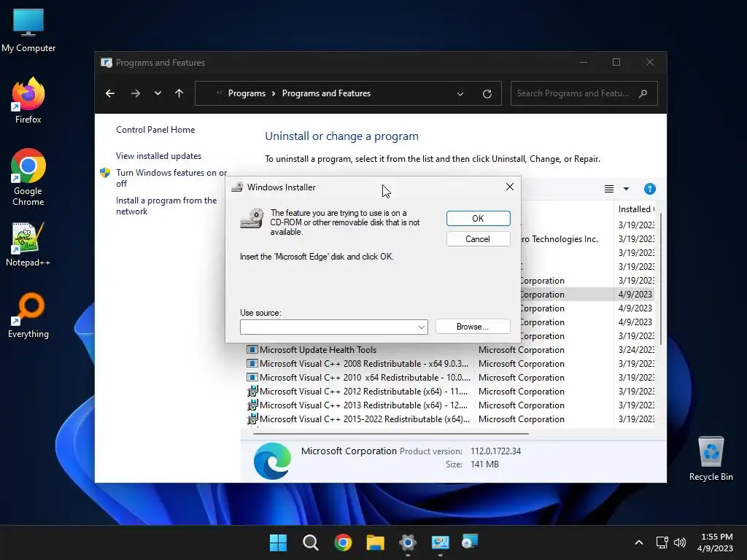Close the Windows Installer dialog

coord(509,187)
